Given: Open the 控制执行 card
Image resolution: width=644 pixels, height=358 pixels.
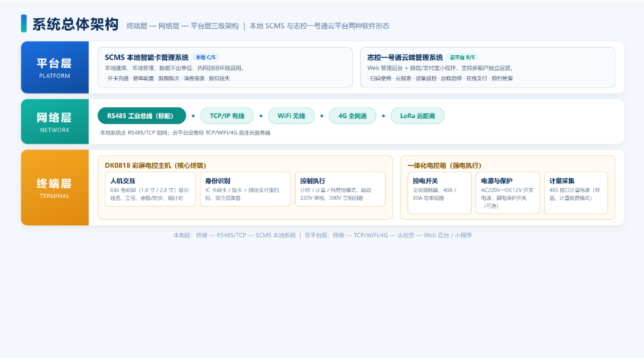Looking at the screenshot, I should pyautogui.click(x=340, y=189).
